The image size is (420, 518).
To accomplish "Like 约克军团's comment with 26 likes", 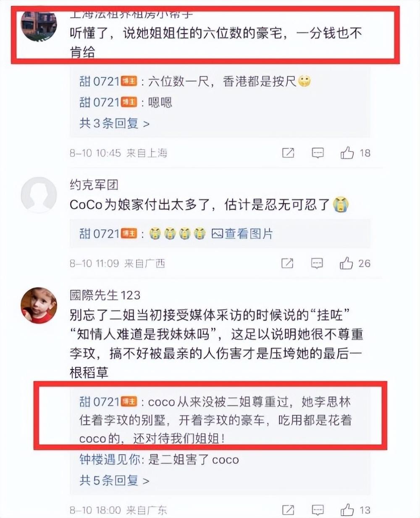I will point(346,263).
